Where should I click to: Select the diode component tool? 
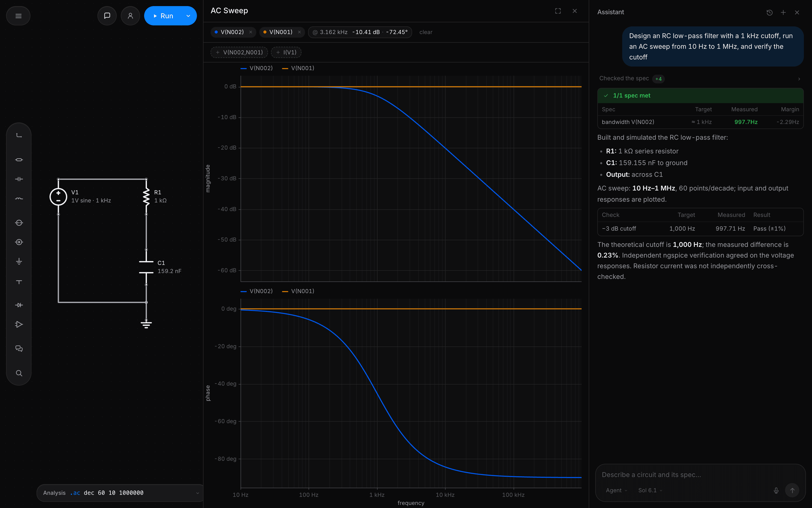19,305
